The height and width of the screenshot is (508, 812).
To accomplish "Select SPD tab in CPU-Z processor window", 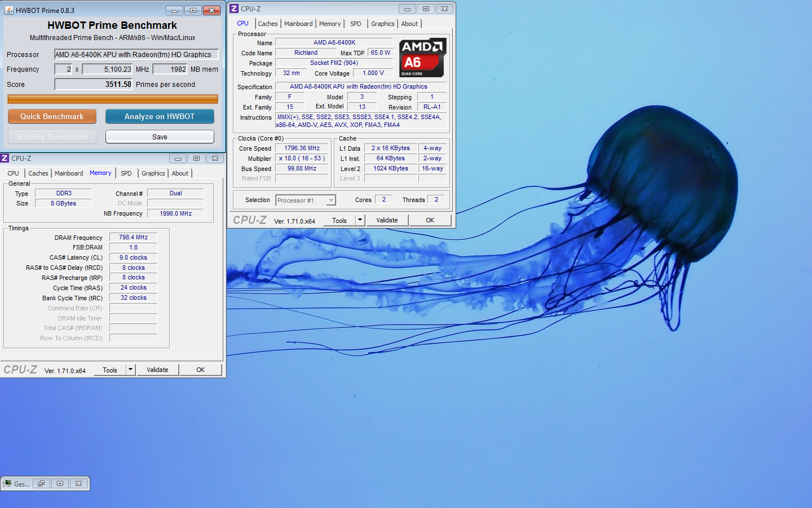I will point(355,24).
